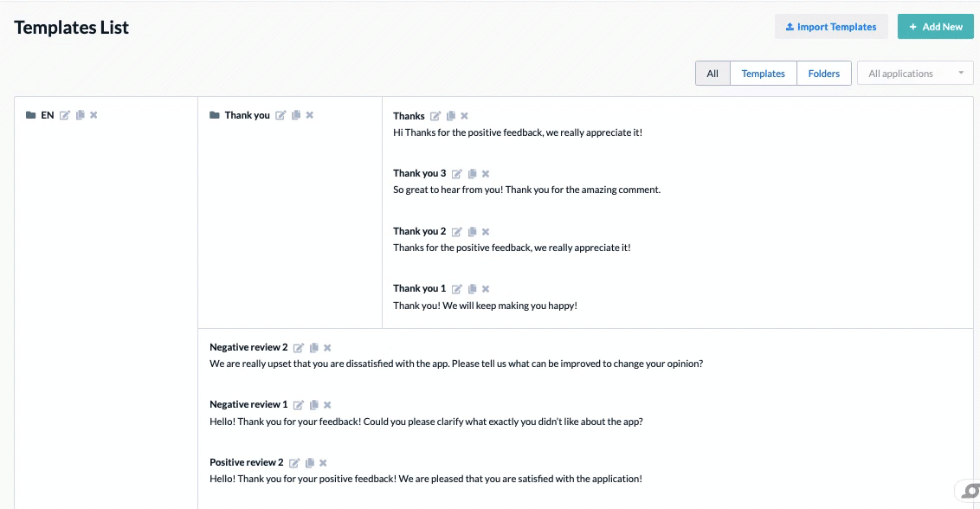
Task: Duplicate the Thank you 3 template
Action: [472, 174]
